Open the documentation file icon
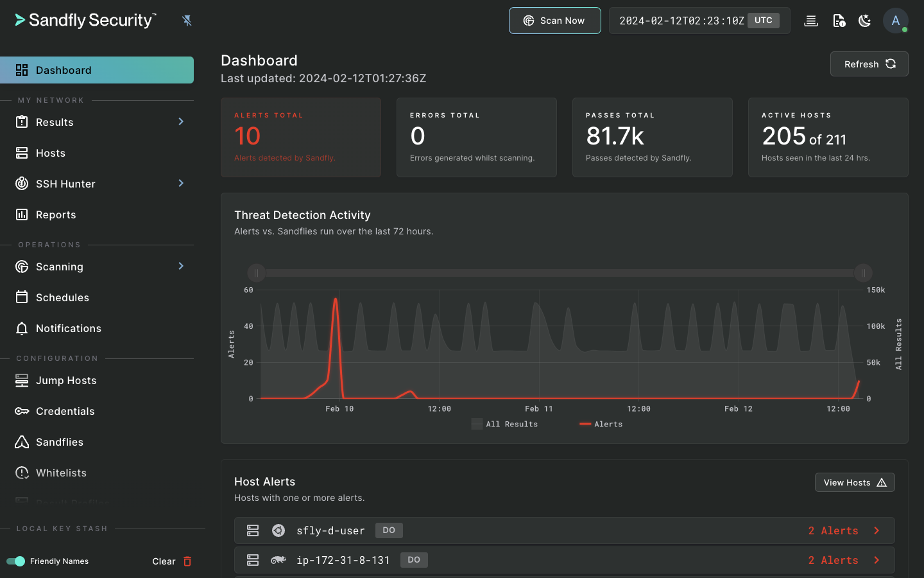 click(x=839, y=21)
